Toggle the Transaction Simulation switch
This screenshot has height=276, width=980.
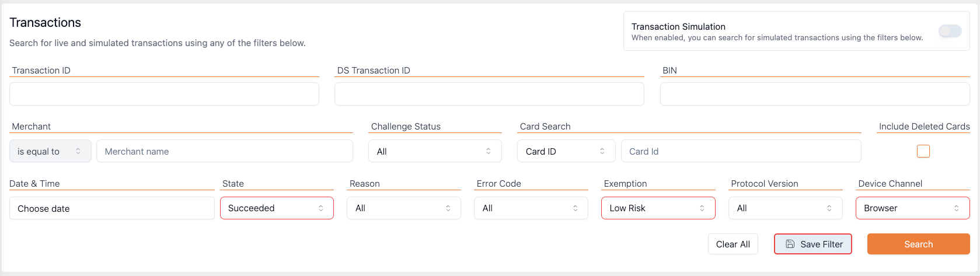[x=950, y=31]
